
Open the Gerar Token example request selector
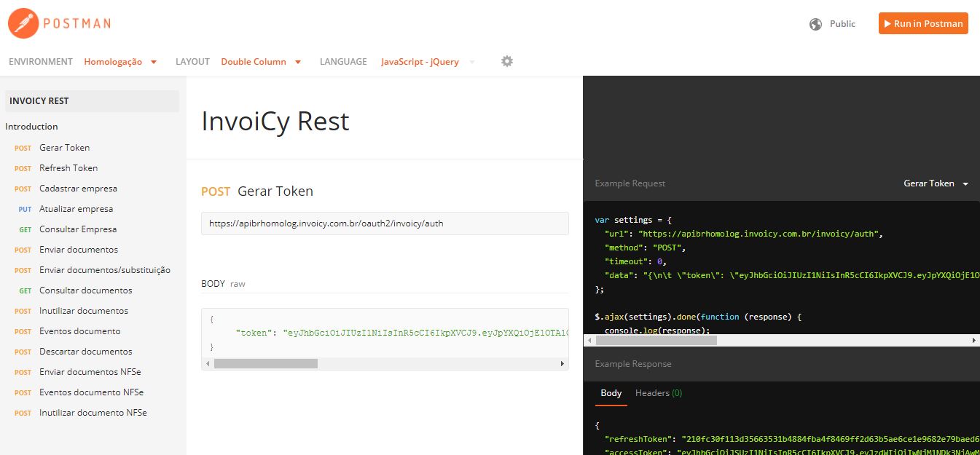936,183
